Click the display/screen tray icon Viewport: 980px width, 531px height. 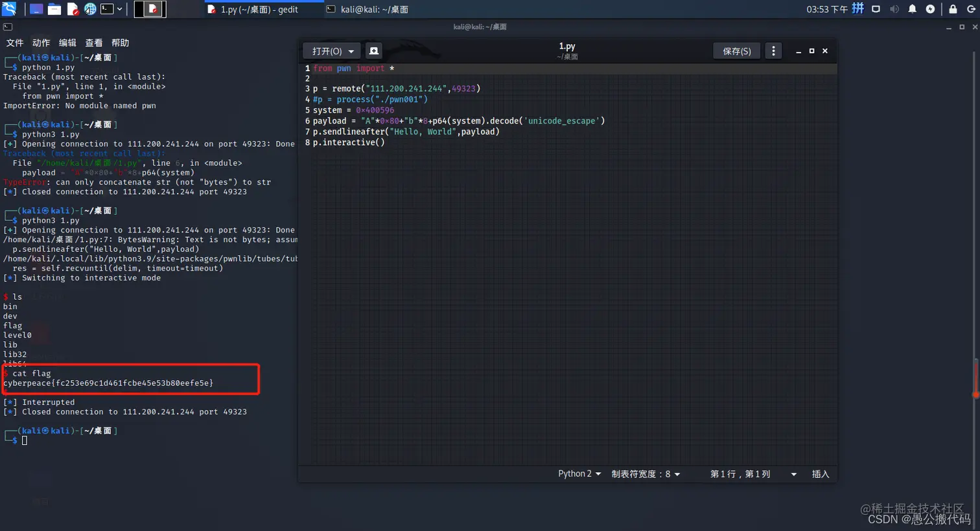876,9
